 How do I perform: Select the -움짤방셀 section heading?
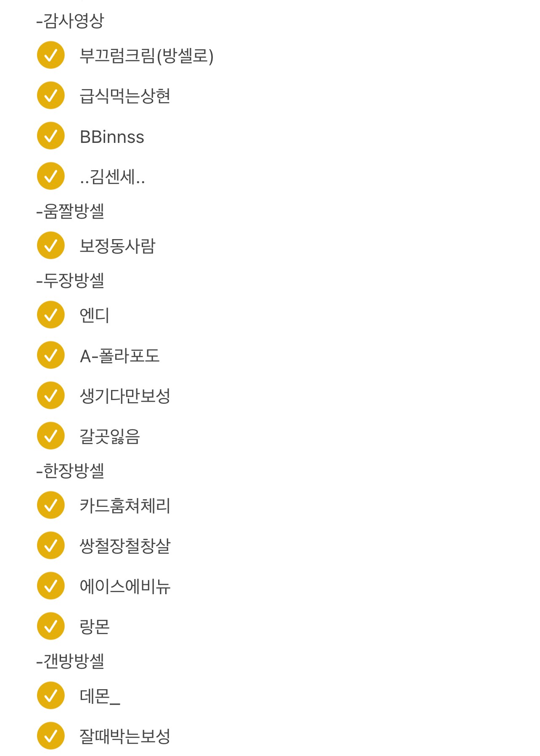pyautogui.click(x=70, y=211)
